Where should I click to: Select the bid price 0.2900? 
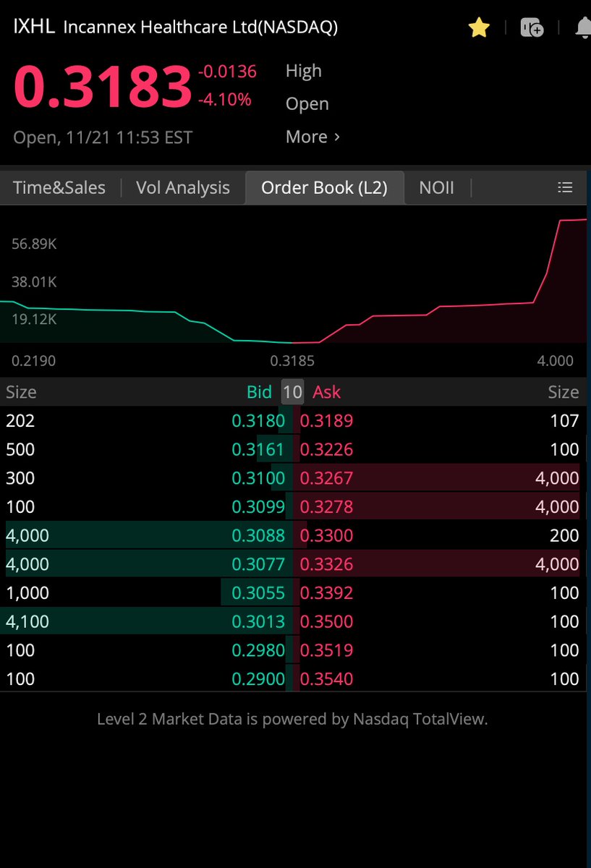click(258, 678)
